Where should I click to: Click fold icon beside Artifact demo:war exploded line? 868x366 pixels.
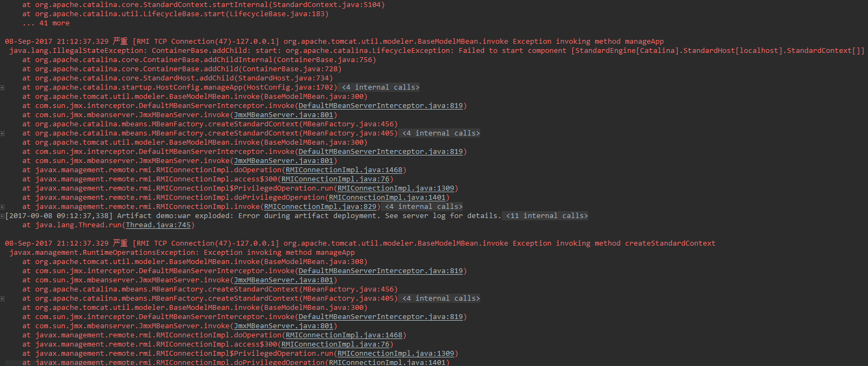[x=2, y=216]
